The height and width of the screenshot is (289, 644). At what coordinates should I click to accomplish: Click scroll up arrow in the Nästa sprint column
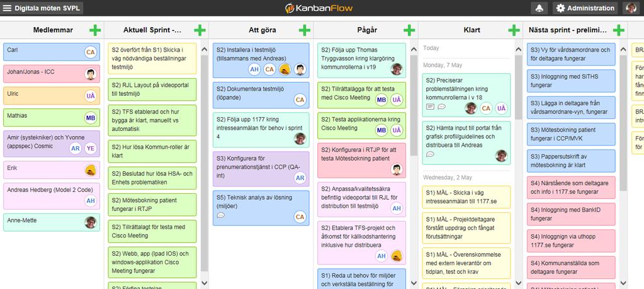(623, 48)
